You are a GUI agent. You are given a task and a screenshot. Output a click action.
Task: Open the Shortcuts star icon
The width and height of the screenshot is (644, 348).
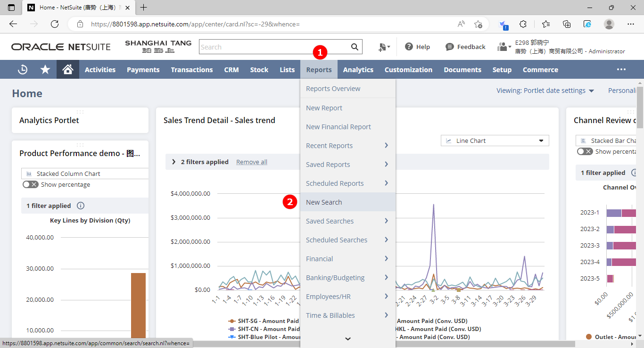click(45, 70)
